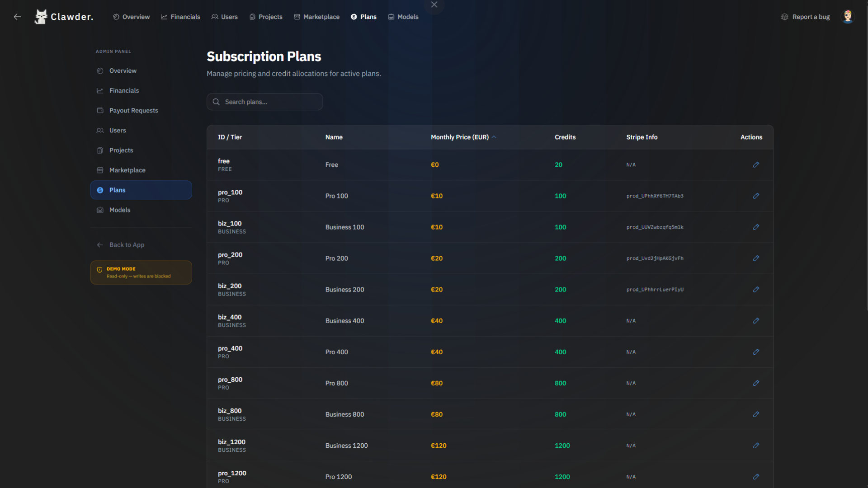Open user avatar menu

click(848, 17)
